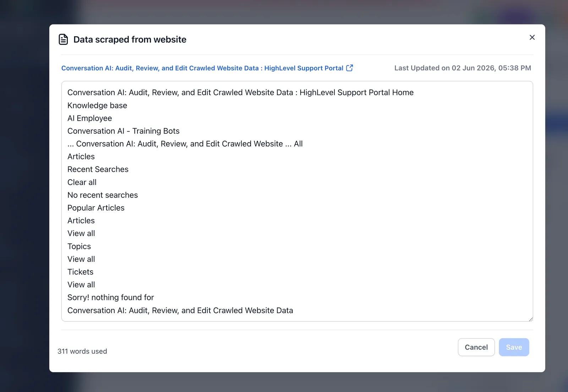Click the Save button

(x=514, y=347)
